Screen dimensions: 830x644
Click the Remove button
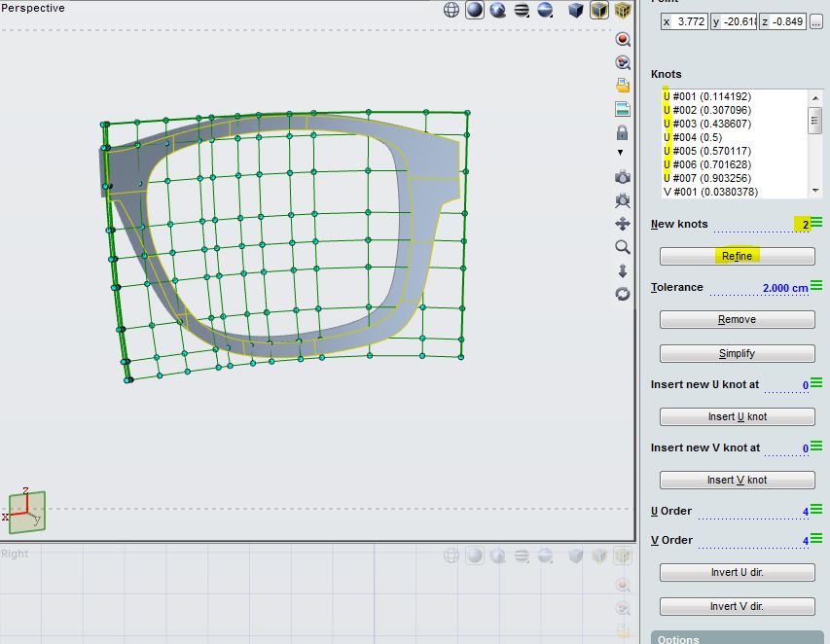point(737,320)
